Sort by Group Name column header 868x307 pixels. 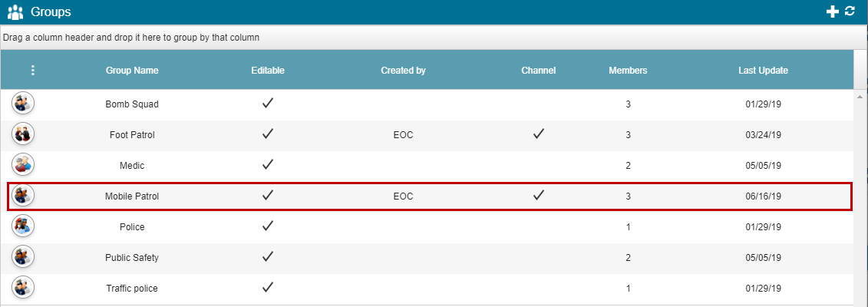tap(132, 71)
